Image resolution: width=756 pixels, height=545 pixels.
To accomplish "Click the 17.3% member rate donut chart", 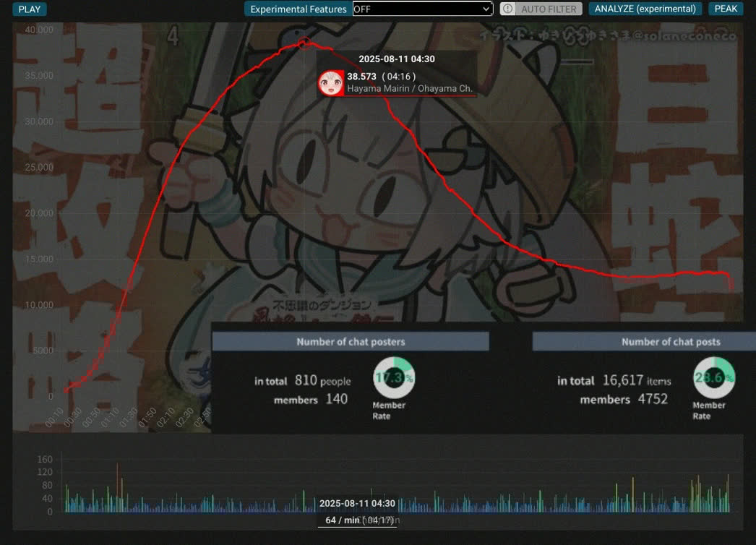I will (x=394, y=377).
